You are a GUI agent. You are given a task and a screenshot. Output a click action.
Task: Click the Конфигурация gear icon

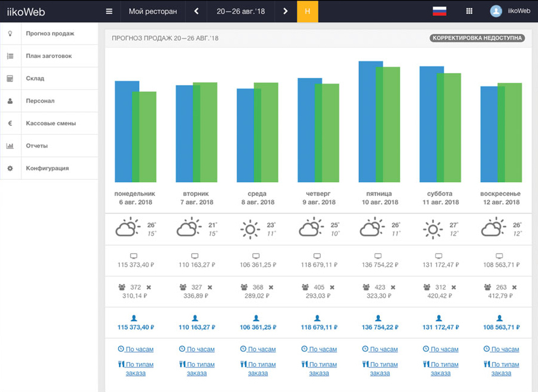click(10, 168)
